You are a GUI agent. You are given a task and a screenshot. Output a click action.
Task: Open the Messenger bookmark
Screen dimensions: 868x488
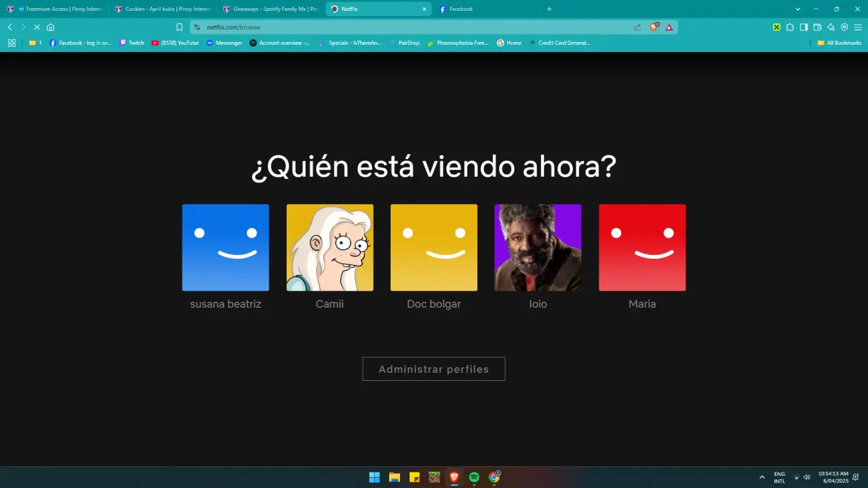tap(224, 43)
